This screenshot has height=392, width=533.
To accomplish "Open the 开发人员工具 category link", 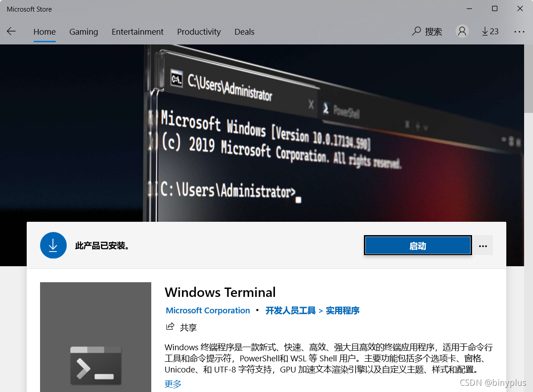I will [x=290, y=311].
